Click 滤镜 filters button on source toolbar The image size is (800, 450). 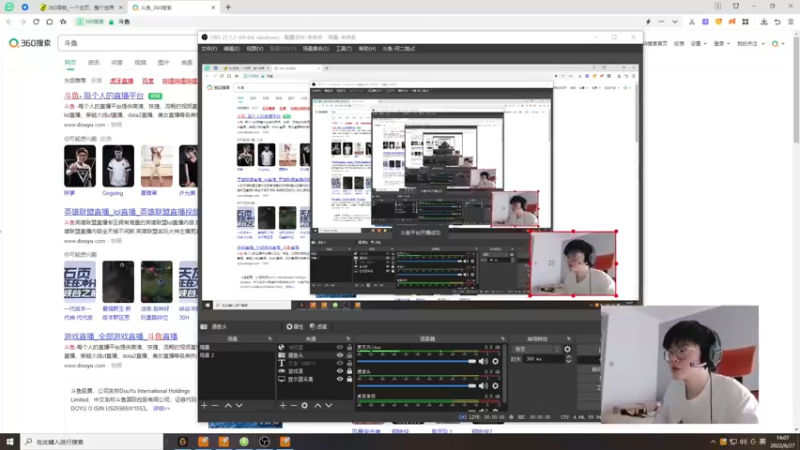[318, 327]
